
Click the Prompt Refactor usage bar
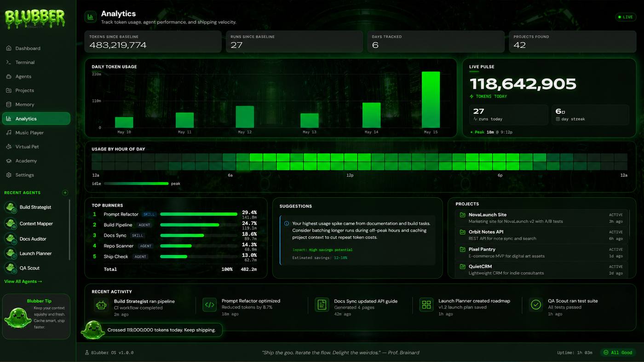coord(199,214)
